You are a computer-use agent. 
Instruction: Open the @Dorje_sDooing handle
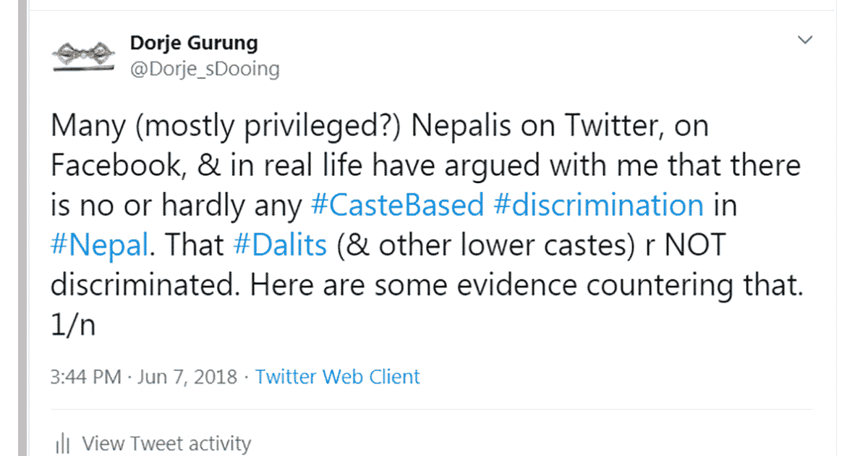point(205,69)
